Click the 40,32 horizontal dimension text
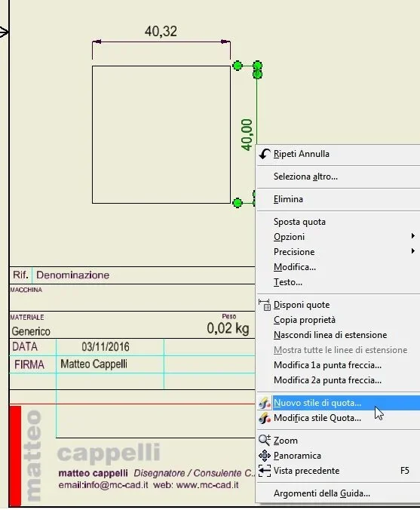The width and height of the screenshot is (420, 510). point(161,31)
